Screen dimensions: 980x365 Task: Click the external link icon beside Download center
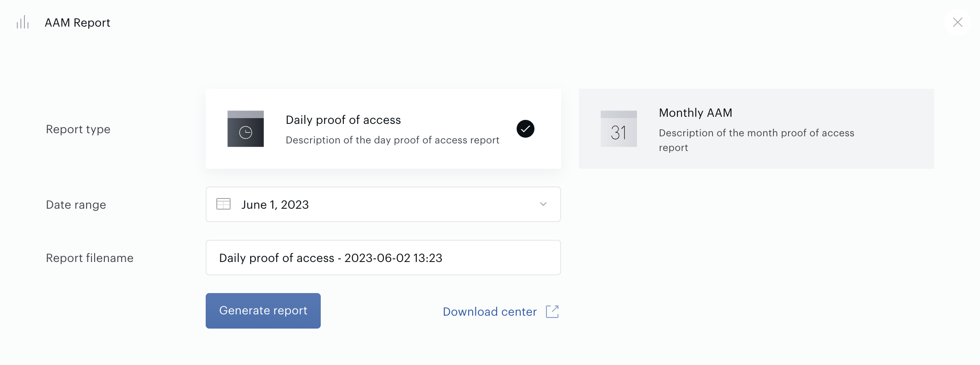(x=552, y=312)
